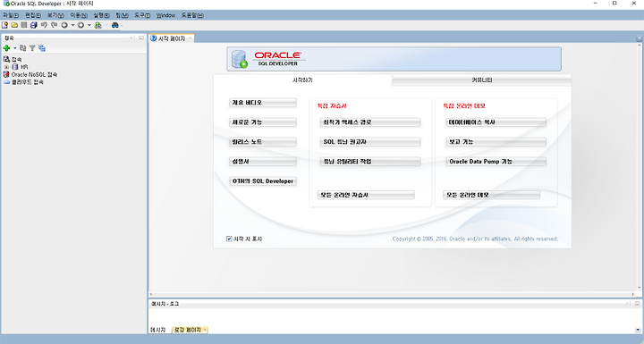Open the 편집 menu

click(33, 15)
